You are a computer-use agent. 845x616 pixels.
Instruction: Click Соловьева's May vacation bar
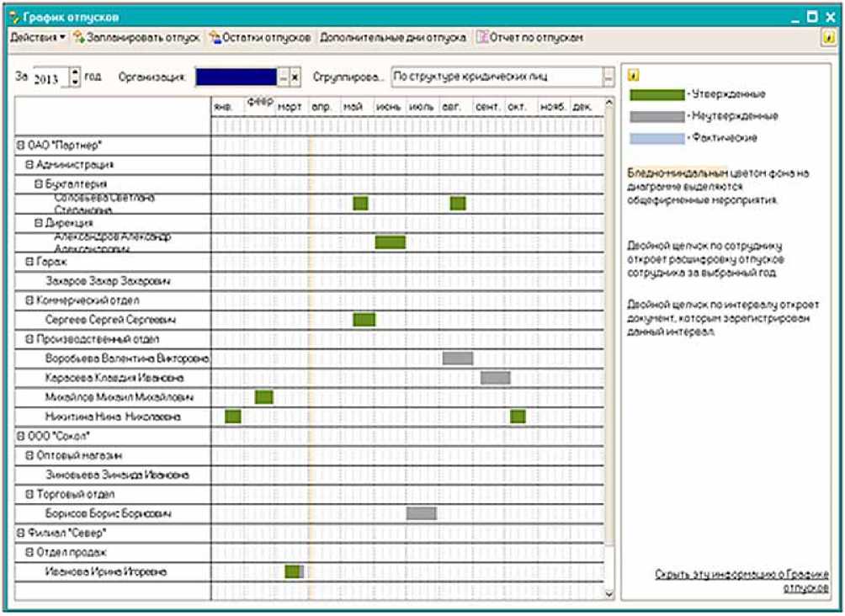[360, 204]
